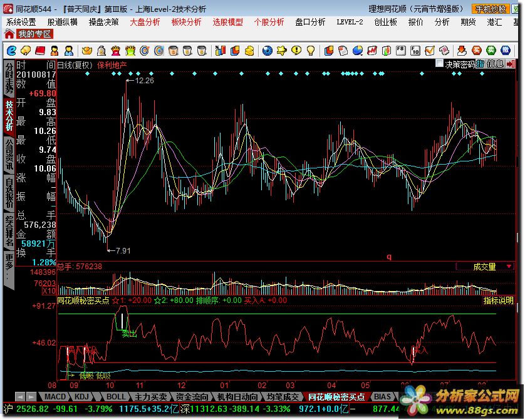
Task: Click the F8 key icon
Action: click(401, 51)
